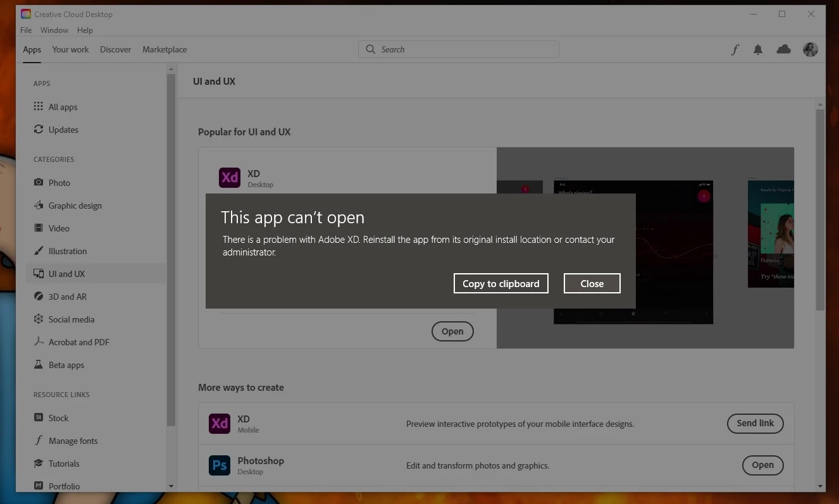Open the Stock St icon

point(39,418)
